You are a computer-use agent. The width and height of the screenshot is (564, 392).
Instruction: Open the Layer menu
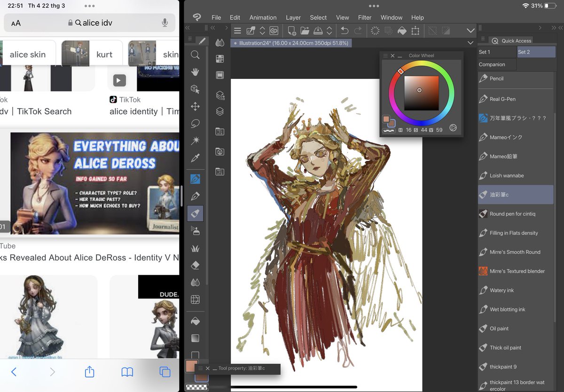[293, 17]
